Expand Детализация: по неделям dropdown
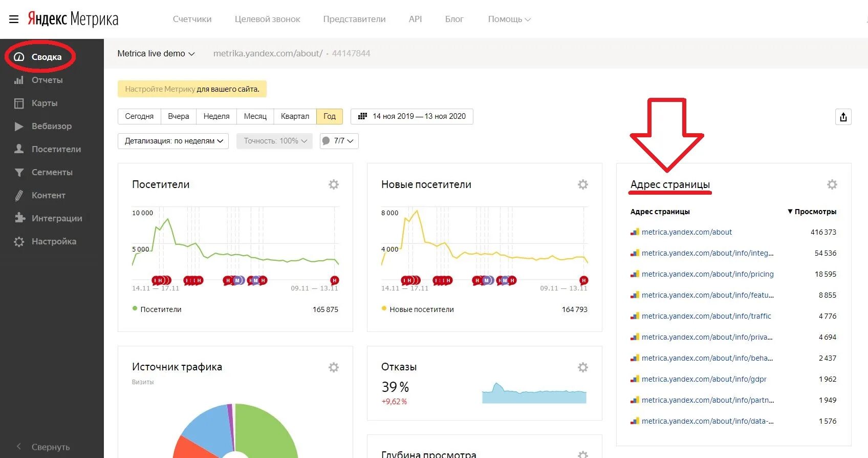Image resolution: width=868 pixels, height=458 pixels. click(173, 141)
